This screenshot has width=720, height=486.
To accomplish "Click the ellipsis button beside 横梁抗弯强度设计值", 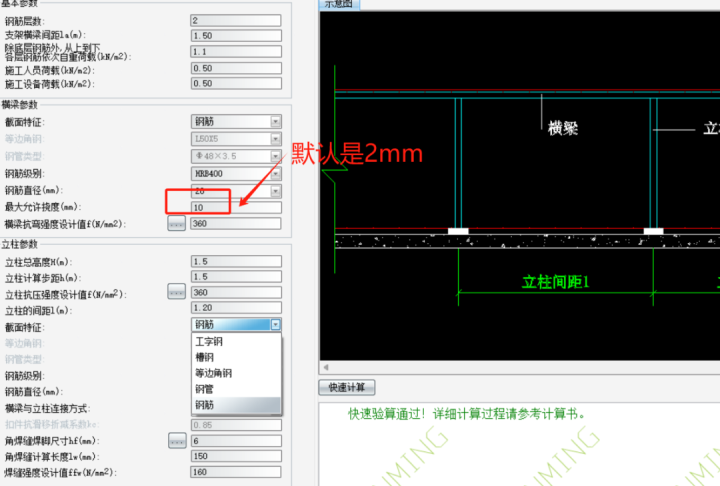I will pos(176,224).
